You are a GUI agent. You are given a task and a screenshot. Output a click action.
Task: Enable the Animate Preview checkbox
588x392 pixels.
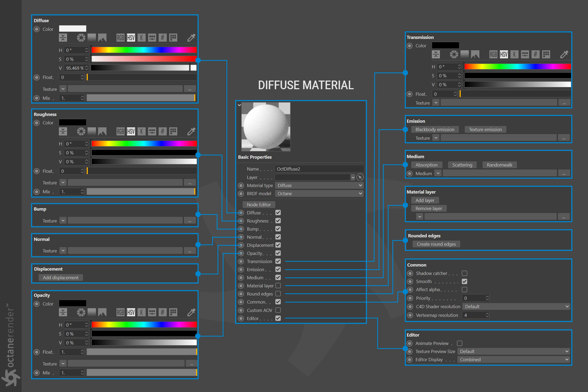click(x=460, y=343)
